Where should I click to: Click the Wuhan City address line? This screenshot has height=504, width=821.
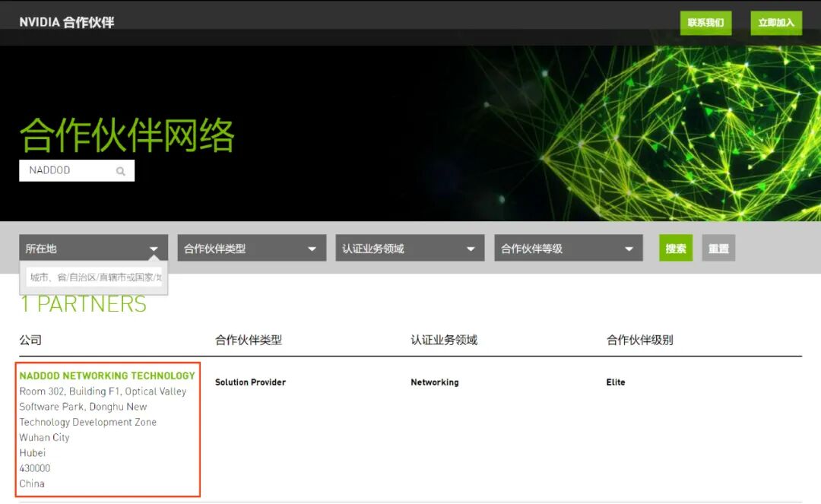tap(45, 438)
